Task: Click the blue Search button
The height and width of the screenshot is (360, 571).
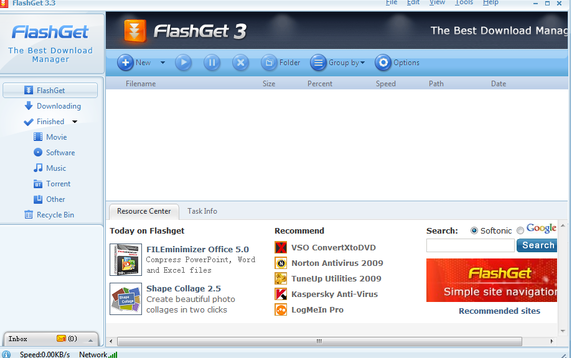Action: 537,245
